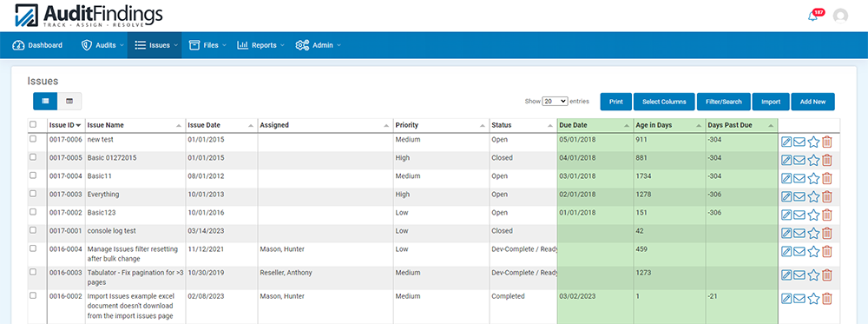
Task: Check the box for issue 0017-0006
Action: 33,139
